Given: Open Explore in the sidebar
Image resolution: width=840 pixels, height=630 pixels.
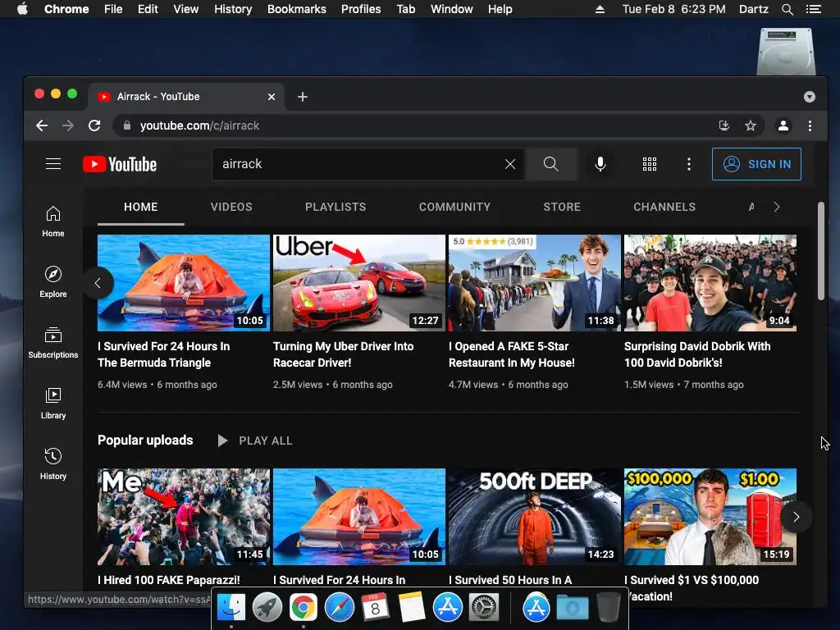Looking at the screenshot, I should [53, 282].
